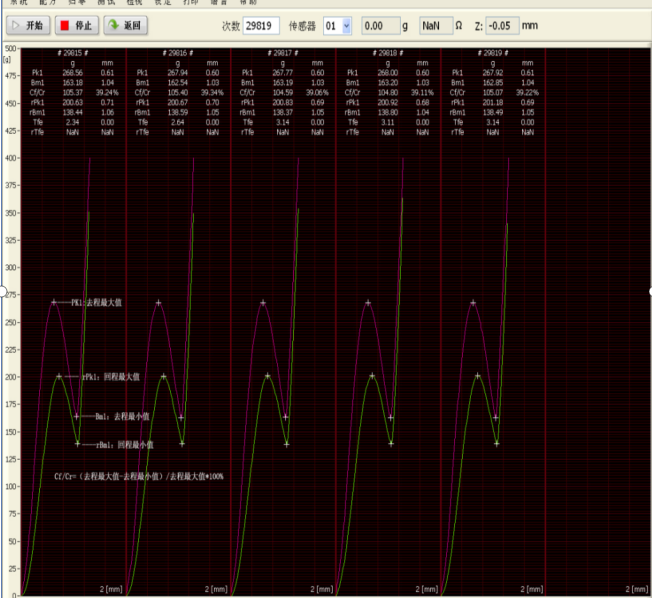The height and width of the screenshot is (598, 652).
Task: Click Bm1 value 163.18
Action: 72,83
